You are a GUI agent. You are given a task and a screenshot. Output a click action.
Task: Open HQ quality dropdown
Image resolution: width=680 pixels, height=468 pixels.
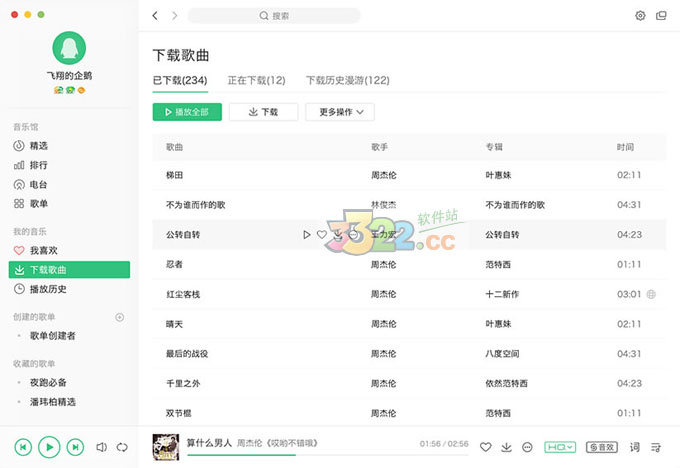(x=560, y=447)
